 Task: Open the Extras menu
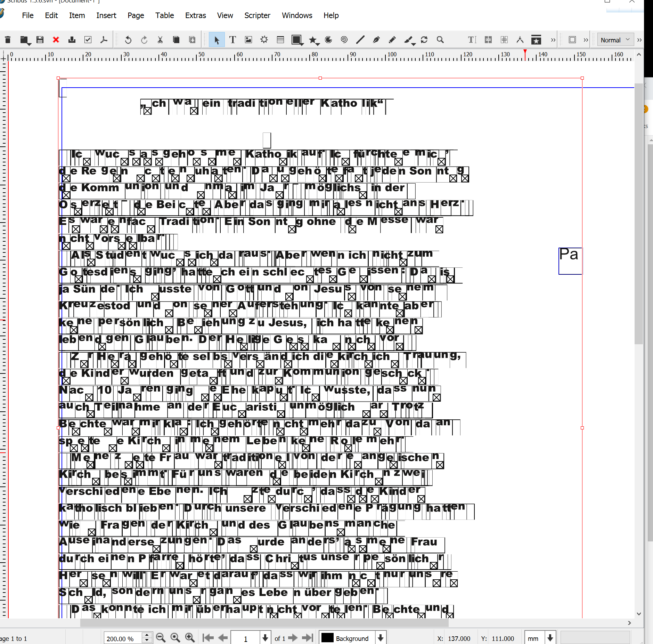point(195,15)
